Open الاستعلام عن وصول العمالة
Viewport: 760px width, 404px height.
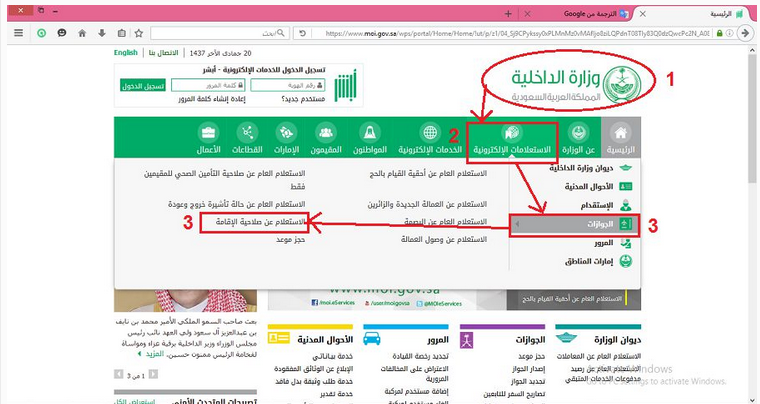pyautogui.click(x=444, y=239)
